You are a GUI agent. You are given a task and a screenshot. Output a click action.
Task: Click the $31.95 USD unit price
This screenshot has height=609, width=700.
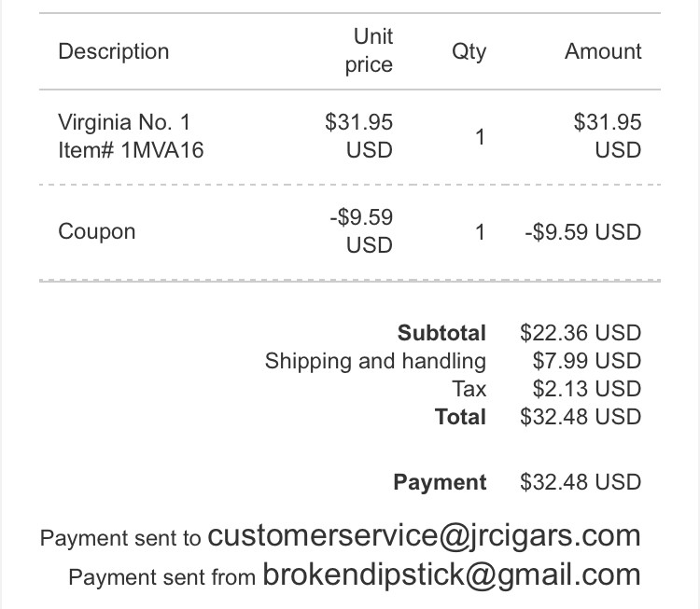359,135
